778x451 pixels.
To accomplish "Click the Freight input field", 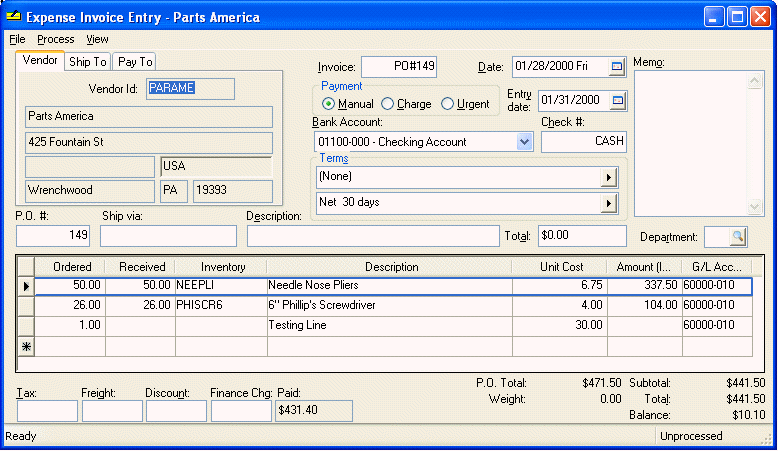I will (112, 411).
